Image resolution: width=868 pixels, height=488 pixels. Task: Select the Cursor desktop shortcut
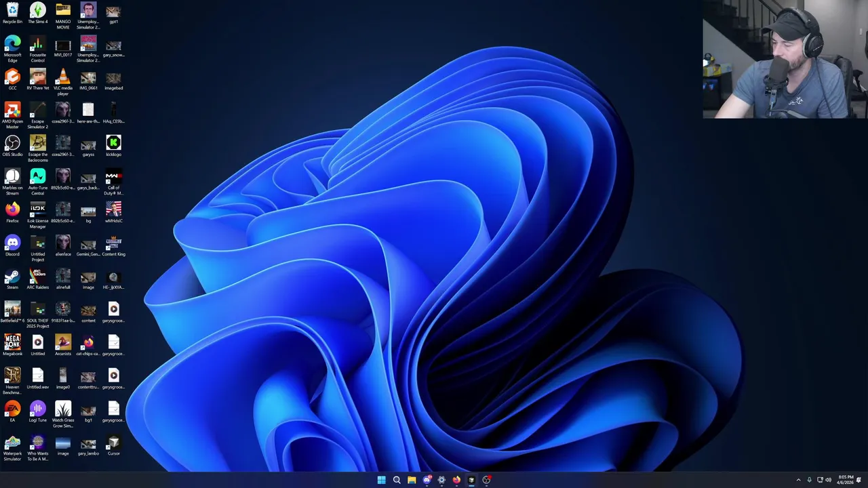pos(113,445)
